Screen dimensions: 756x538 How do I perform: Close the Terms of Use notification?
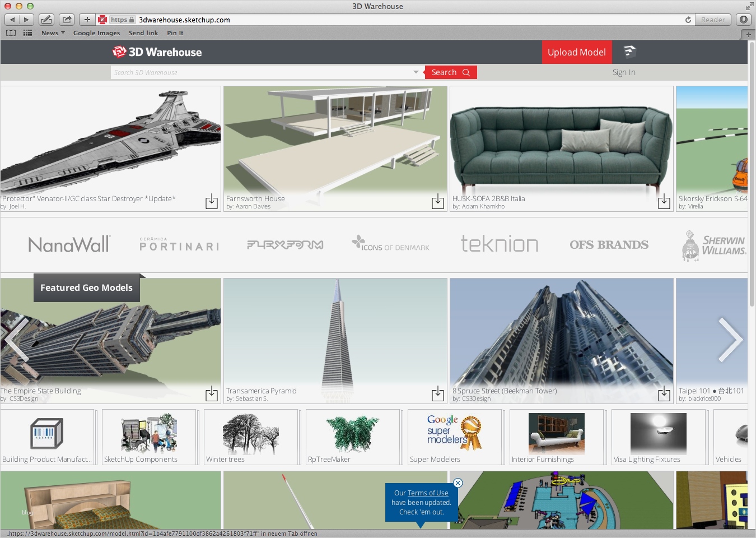pyautogui.click(x=458, y=483)
